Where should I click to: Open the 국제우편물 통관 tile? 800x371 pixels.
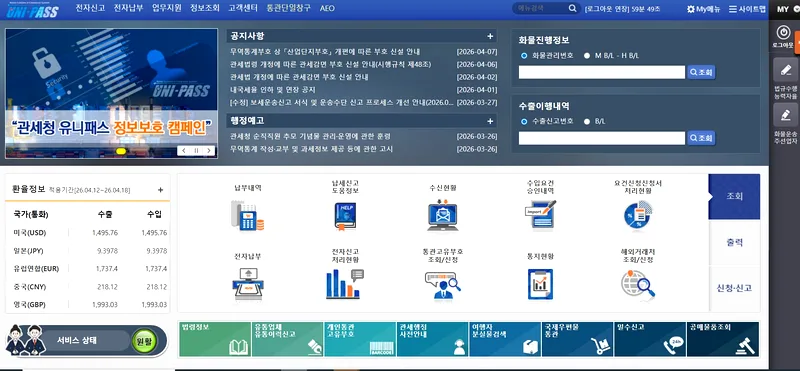[578, 339]
